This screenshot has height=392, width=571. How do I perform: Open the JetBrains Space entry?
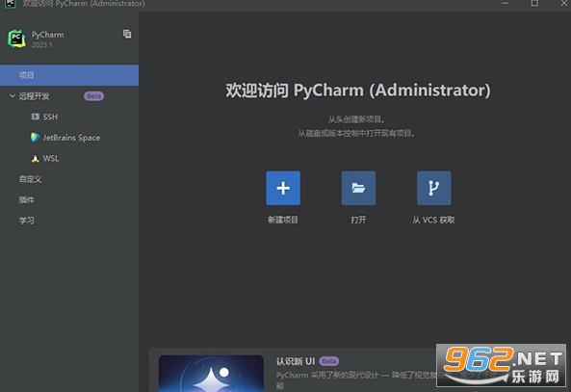coord(71,138)
